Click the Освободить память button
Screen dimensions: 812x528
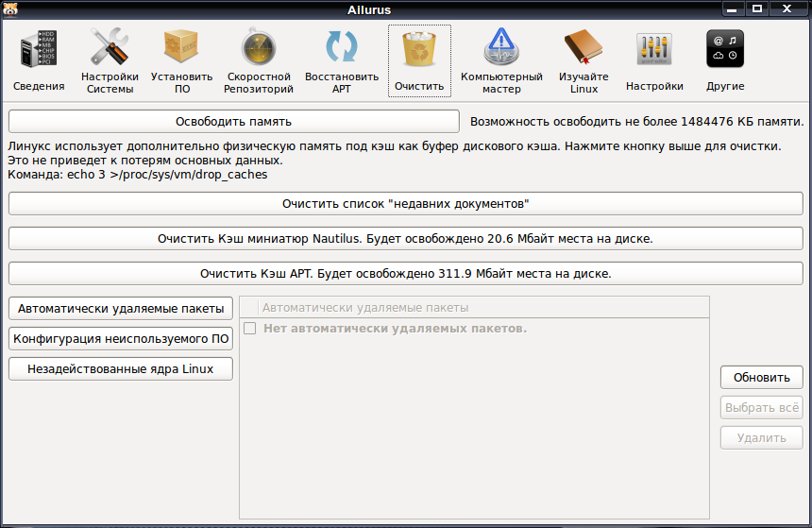click(233, 121)
